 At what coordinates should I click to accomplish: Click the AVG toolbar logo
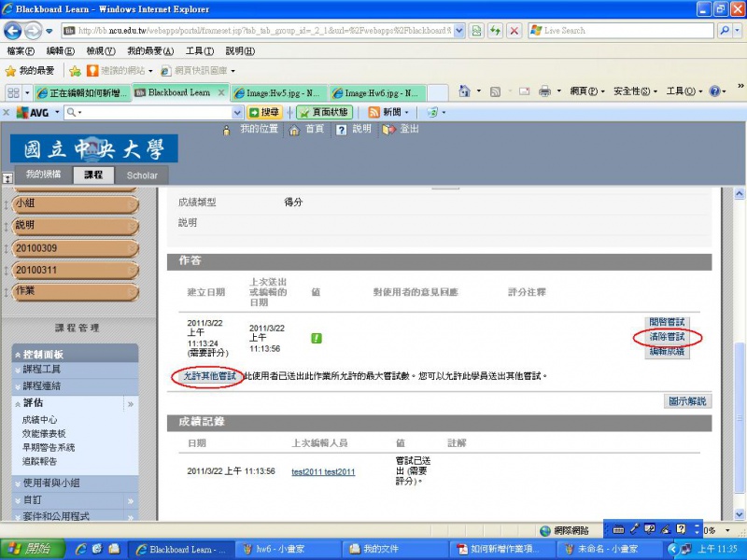[x=34, y=112]
